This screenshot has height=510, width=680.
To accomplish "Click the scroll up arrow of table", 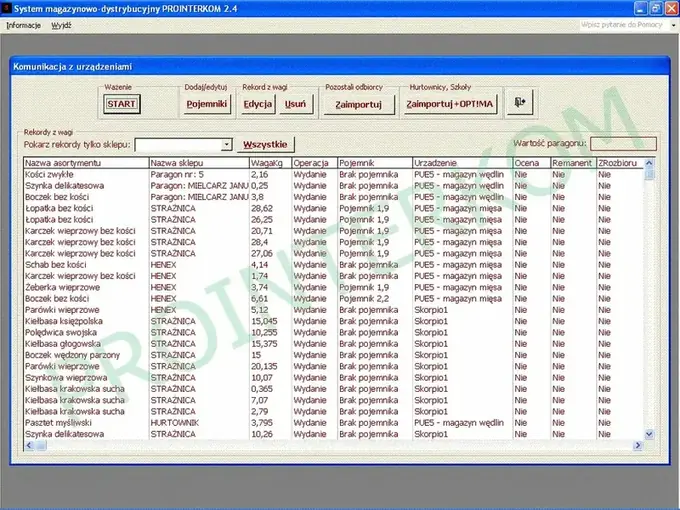I will click(649, 163).
